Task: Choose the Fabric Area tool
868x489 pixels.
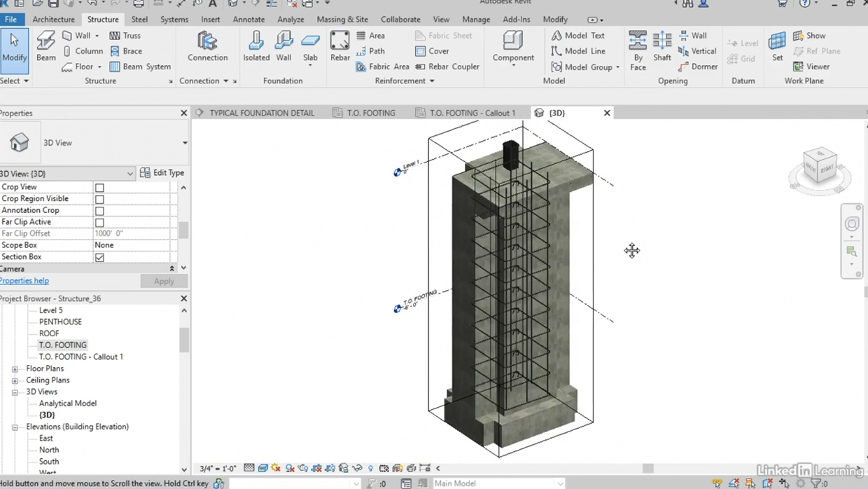Action: [x=382, y=67]
